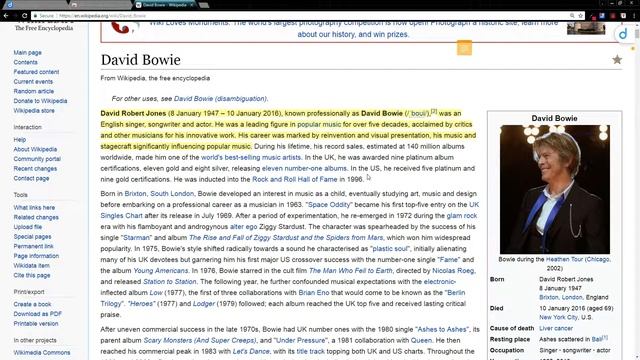Viewport: 640px width, 360px height.
Task: Click the featured article star beside title
Action: (617, 60)
